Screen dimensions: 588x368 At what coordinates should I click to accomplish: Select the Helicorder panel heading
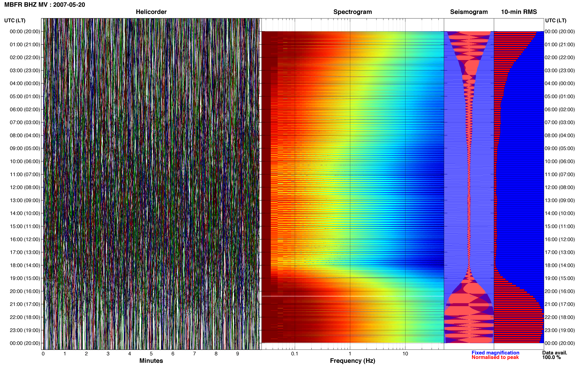151,12
